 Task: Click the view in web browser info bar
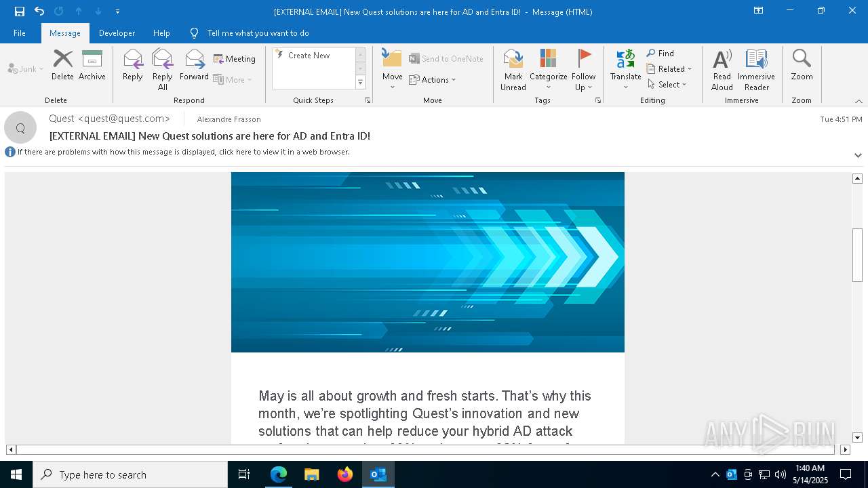click(183, 152)
